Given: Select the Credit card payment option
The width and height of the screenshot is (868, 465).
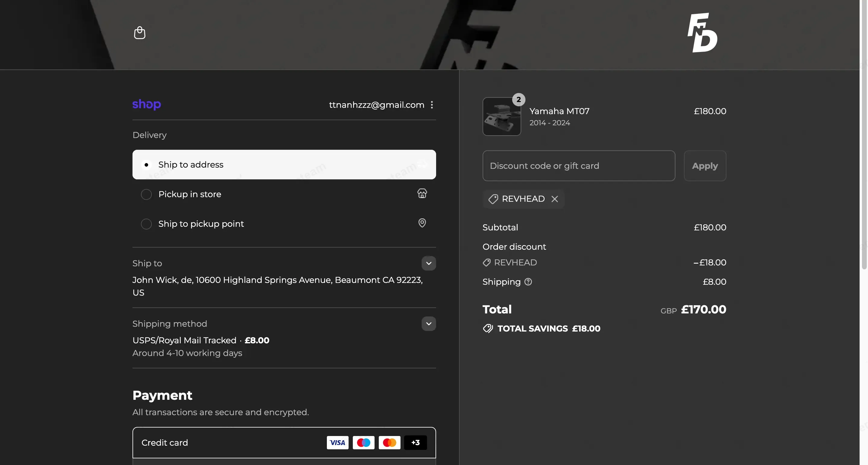Looking at the screenshot, I should tap(165, 442).
